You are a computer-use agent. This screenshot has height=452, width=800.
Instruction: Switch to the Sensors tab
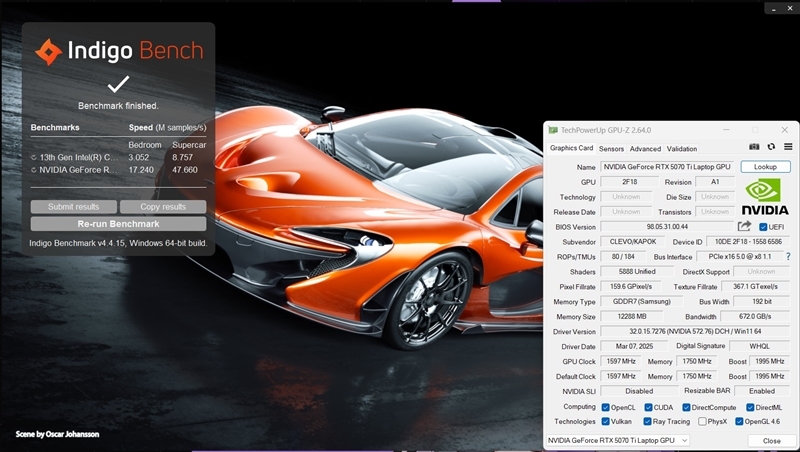click(611, 149)
